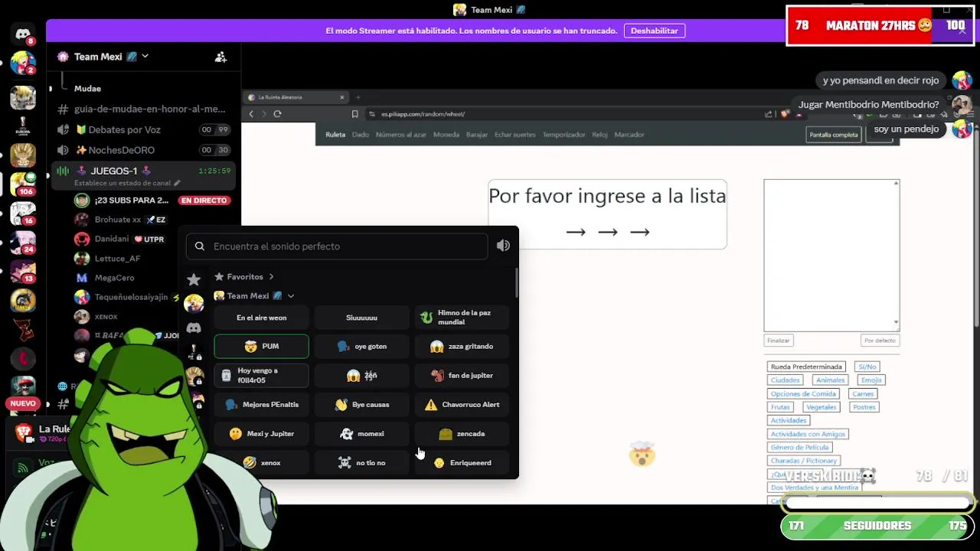Open the Temporizador tab
The height and width of the screenshot is (551, 980).
[564, 135]
